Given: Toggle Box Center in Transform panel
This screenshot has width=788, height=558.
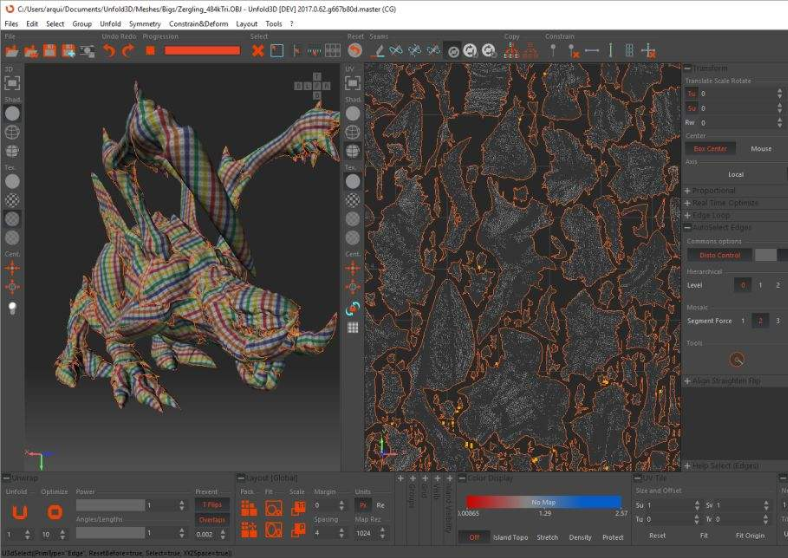Looking at the screenshot, I should [x=710, y=149].
